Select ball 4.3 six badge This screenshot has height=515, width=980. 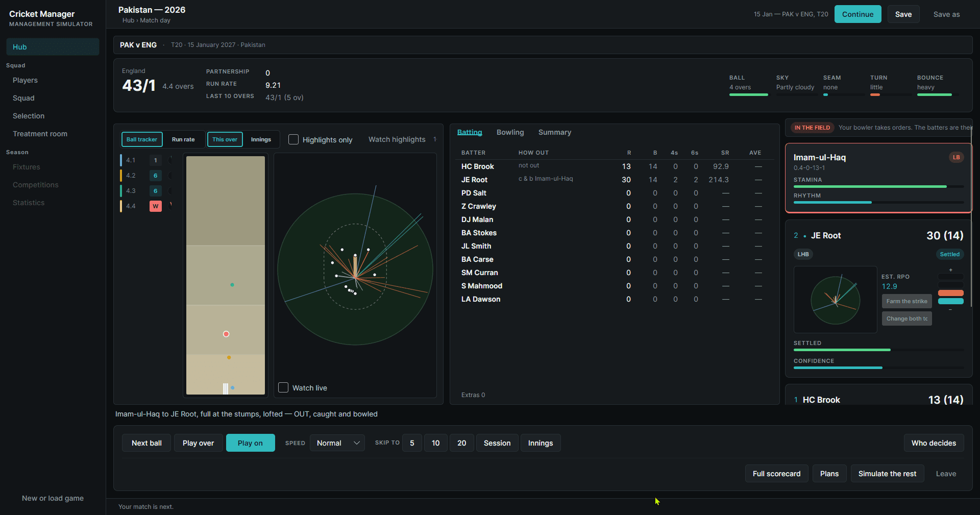[x=155, y=191]
